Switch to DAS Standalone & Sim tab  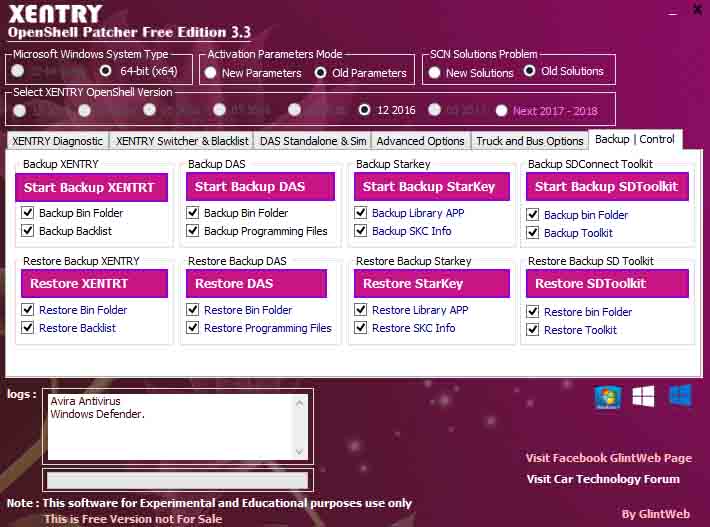tap(312, 141)
